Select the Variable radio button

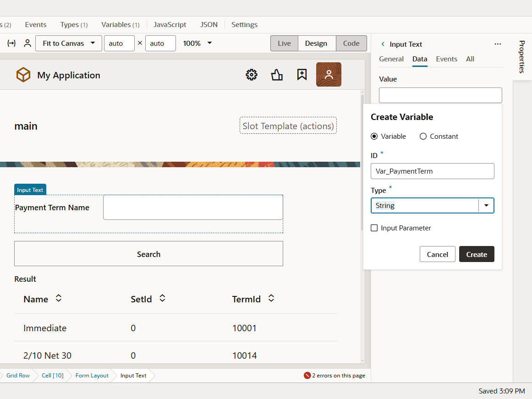click(374, 137)
